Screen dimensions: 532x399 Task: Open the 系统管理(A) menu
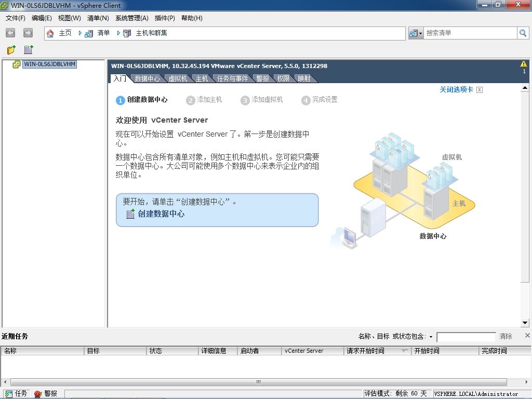(x=131, y=18)
